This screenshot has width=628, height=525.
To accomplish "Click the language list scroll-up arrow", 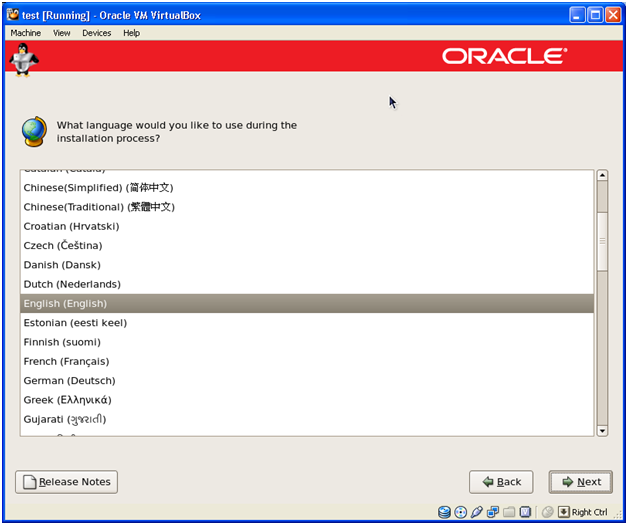I will [602, 175].
